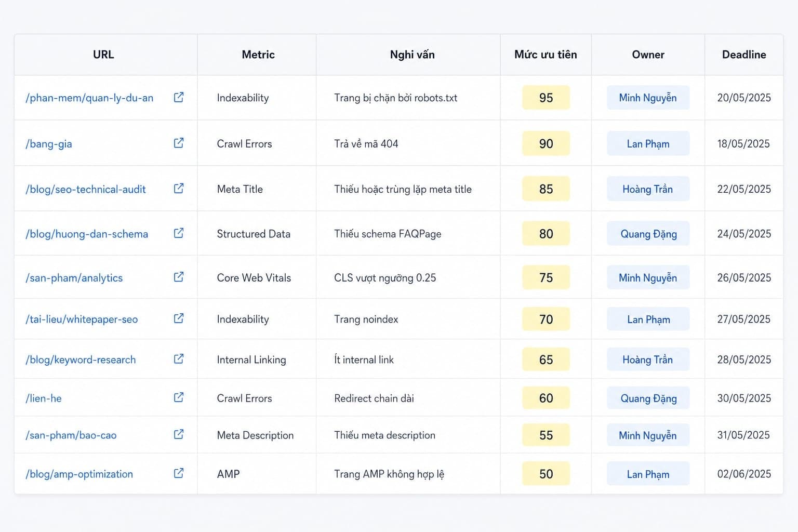
Task: Select 'Core Web Vitals' metric cell
Action: coord(257,277)
